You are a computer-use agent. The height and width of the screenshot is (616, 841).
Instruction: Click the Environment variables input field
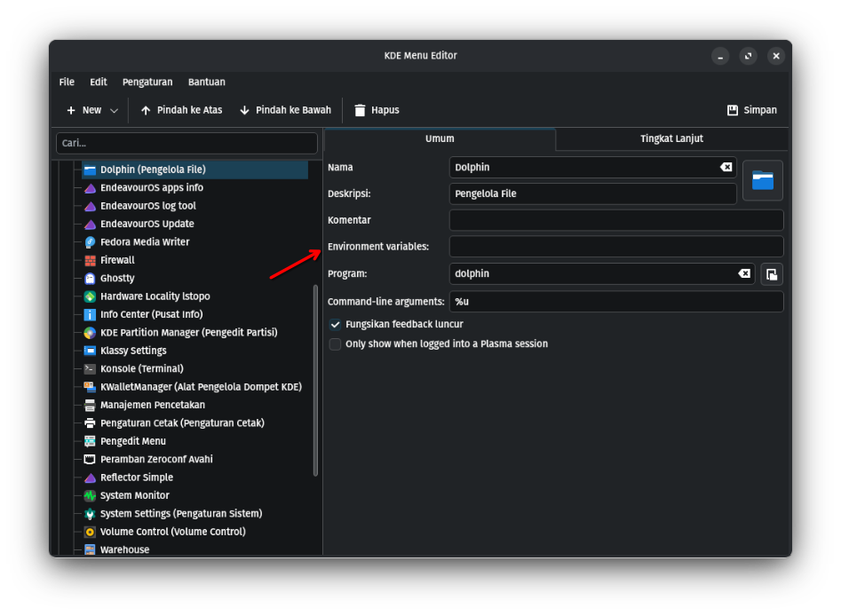[x=616, y=247]
